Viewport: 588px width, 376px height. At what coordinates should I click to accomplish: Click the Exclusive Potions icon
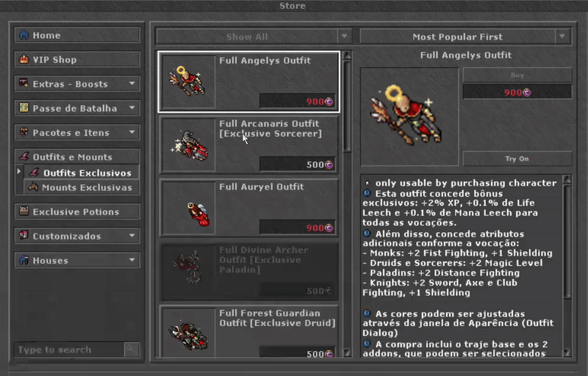pos(24,211)
